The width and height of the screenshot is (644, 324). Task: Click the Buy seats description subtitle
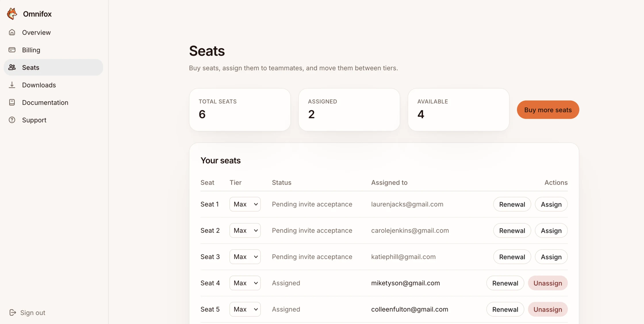click(x=293, y=68)
